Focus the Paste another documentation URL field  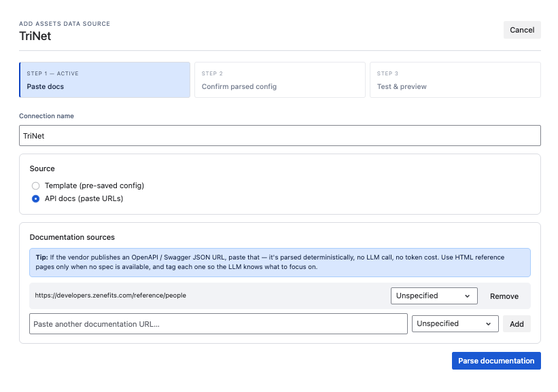pos(218,323)
